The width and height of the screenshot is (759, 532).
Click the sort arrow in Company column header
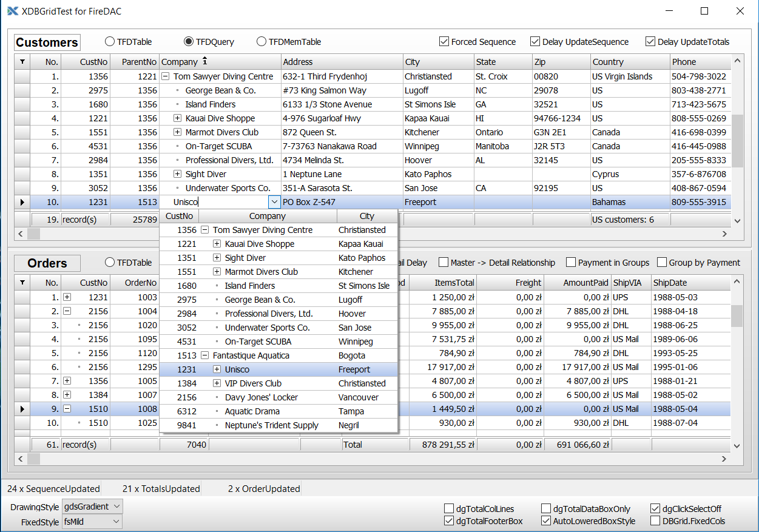(x=205, y=61)
